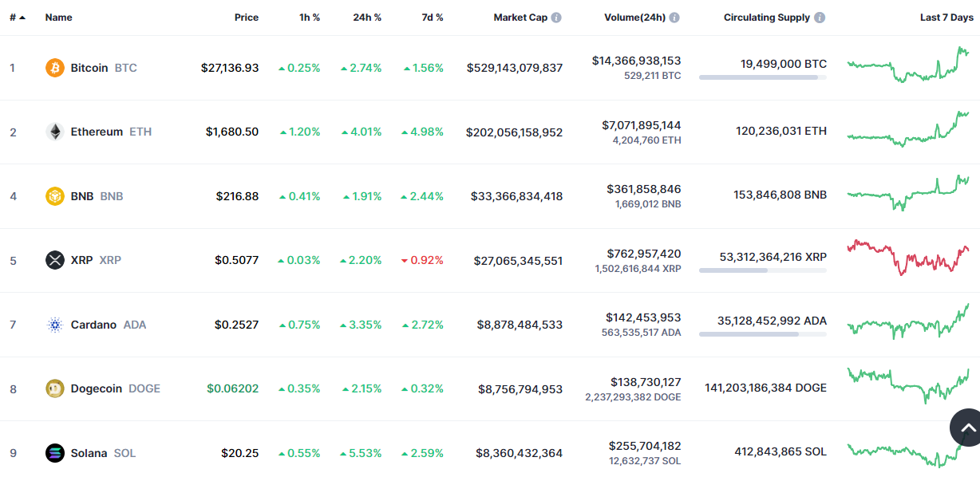Sort table by 24h % column
980x477 pixels.
pyautogui.click(x=367, y=18)
